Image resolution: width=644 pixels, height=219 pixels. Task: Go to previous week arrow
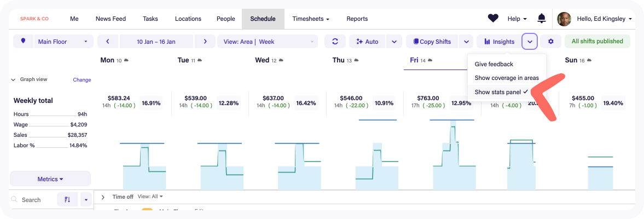click(x=108, y=42)
